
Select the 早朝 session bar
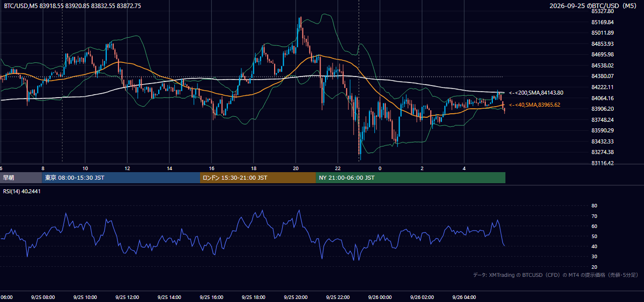(21, 178)
